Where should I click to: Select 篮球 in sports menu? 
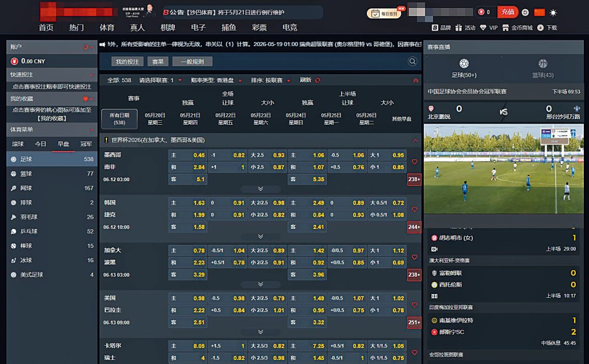pos(52,174)
